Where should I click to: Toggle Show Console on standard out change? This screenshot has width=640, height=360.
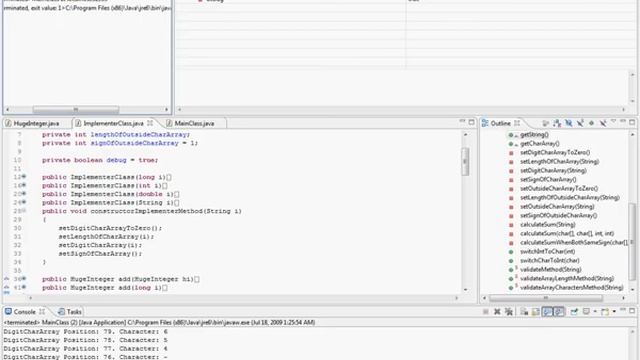(x=547, y=312)
